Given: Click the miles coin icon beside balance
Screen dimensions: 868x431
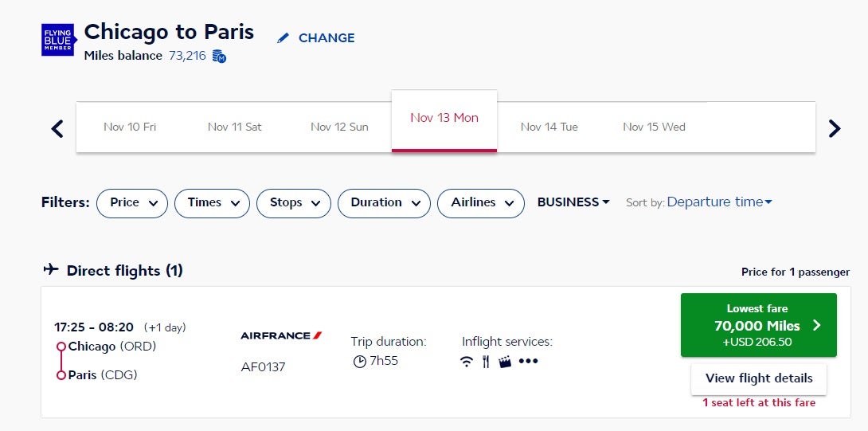Looking at the screenshot, I should pyautogui.click(x=219, y=57).
